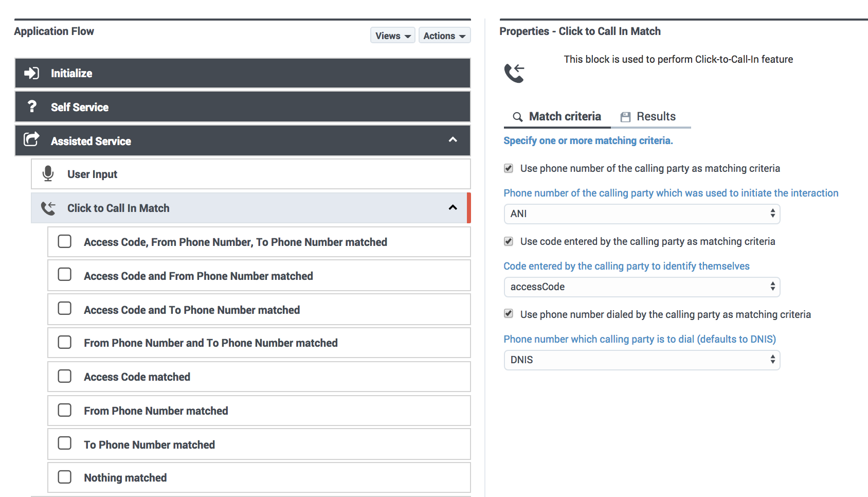Check the box for Access Code and To Phone Number matched
The width and height of the screenshot is (868, 497).
click(65, 309)
